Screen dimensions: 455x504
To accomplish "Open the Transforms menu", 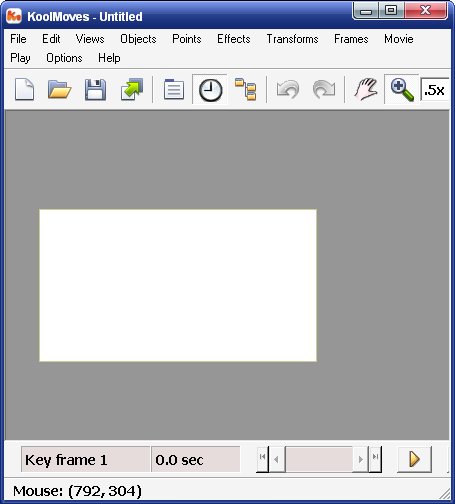I will click(292, 39).
